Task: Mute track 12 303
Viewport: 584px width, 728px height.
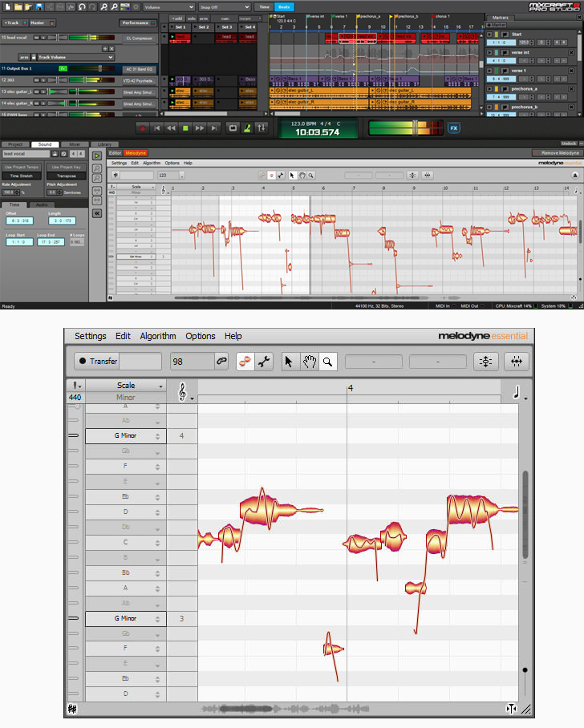Action: coord(37,80)
